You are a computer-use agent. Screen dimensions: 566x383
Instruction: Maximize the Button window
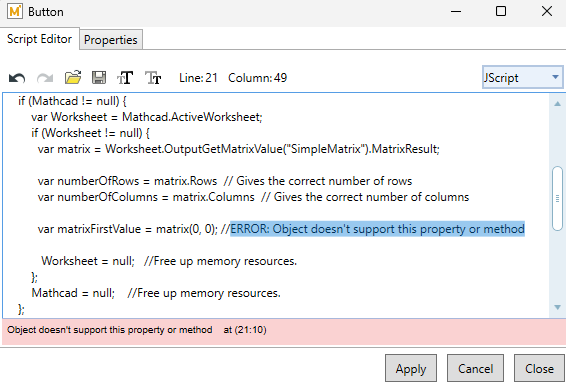click(501, 11)
